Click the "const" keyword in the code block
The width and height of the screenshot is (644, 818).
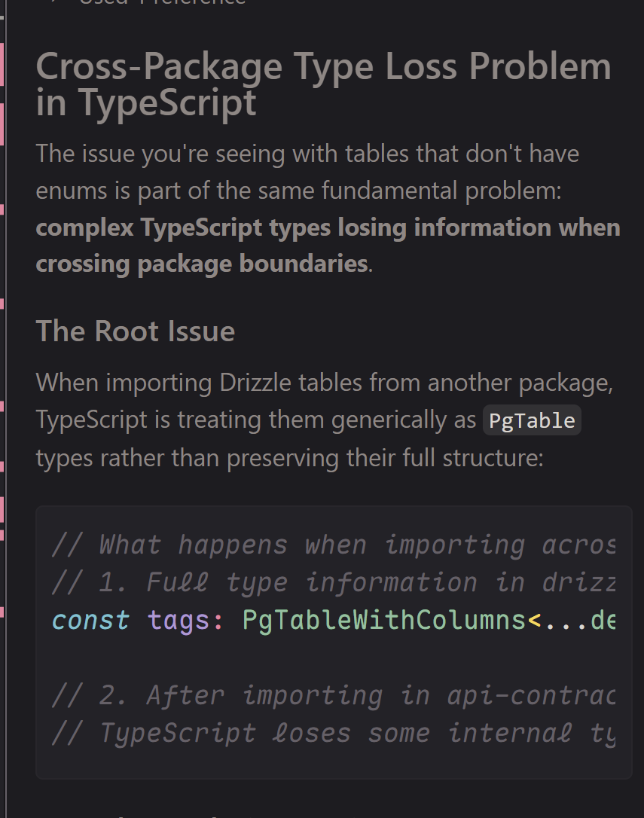click(90, 621)
